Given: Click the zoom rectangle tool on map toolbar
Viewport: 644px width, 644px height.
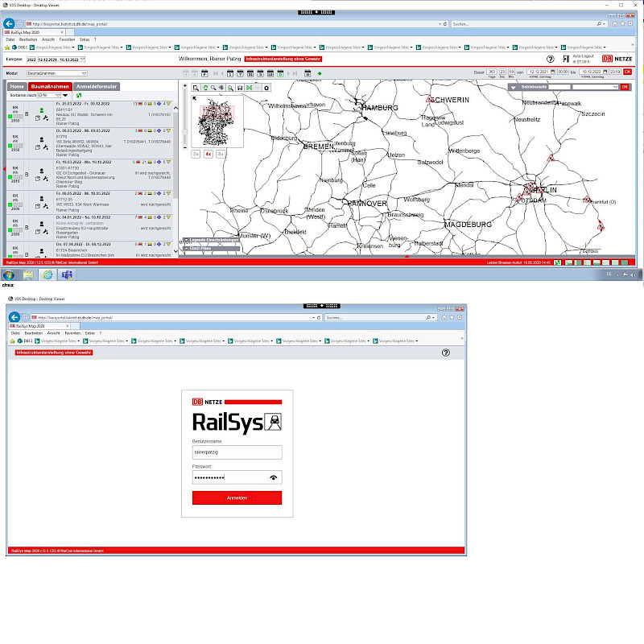Looking at the screenshot, I should (196, 88).
